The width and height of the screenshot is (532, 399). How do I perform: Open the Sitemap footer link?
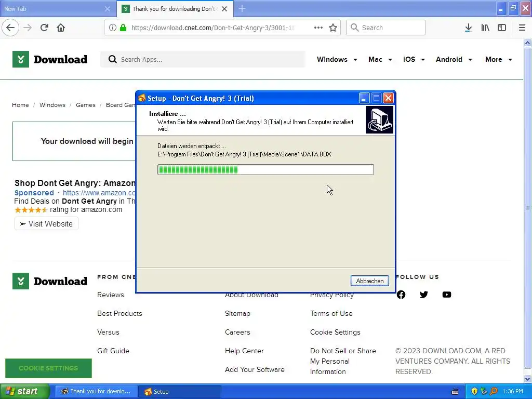click(237, 313)
